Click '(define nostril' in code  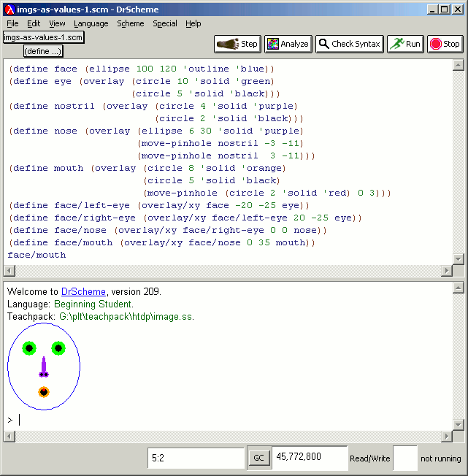click(x=52, y=107)
